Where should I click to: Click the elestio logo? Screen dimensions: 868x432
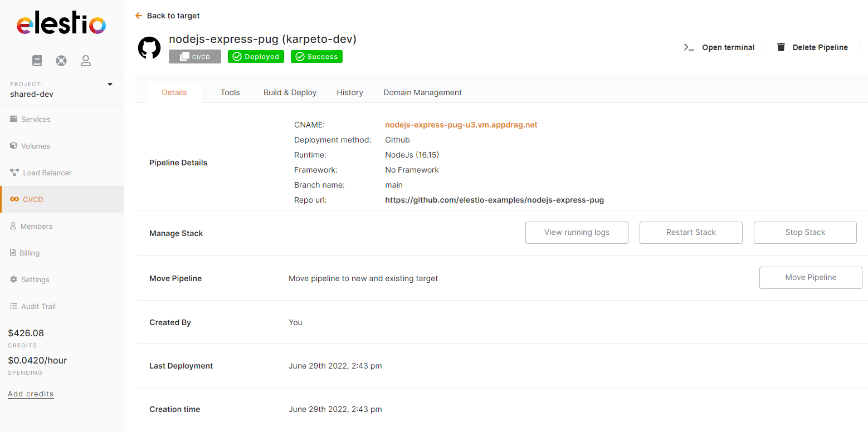(x=61, y=24)
